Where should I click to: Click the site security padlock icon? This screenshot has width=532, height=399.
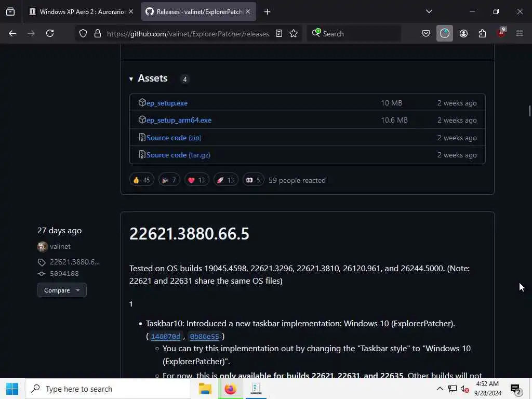[x=98, y=34]
